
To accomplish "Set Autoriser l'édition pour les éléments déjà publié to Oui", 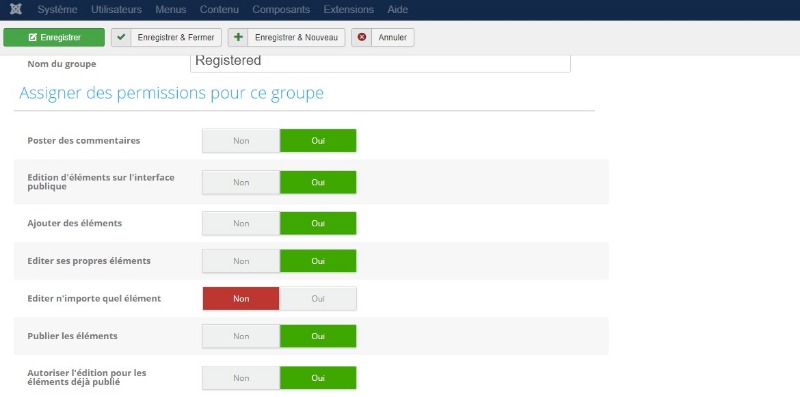I will coord(318,378).
